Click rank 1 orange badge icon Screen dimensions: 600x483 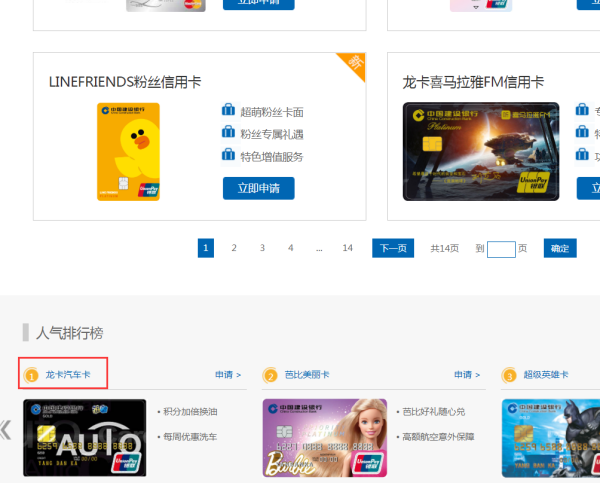(31, 375)
